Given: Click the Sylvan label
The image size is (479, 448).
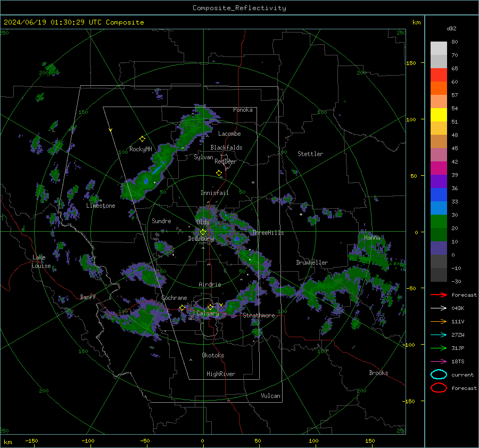Looking at the screenshot, I should pos(203,157).
